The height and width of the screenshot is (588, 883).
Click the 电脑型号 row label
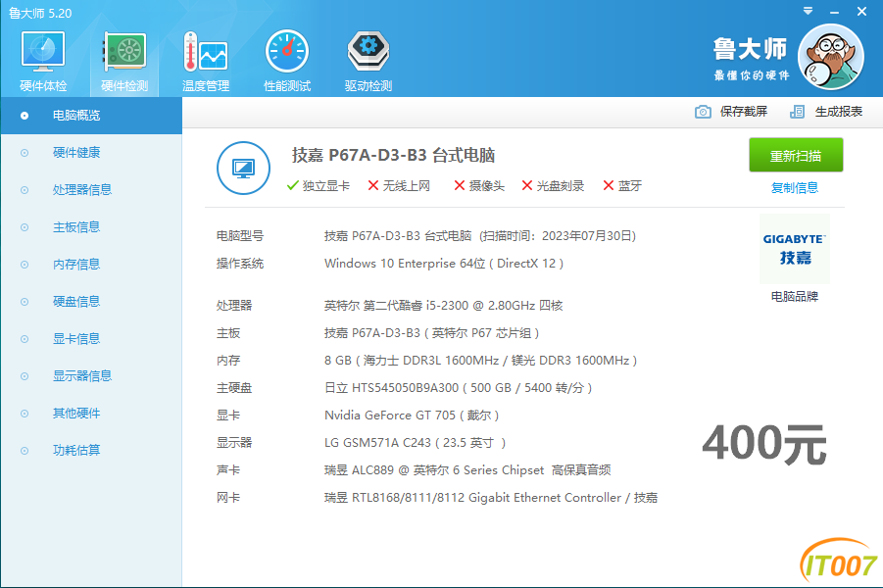tap(240, 236)
